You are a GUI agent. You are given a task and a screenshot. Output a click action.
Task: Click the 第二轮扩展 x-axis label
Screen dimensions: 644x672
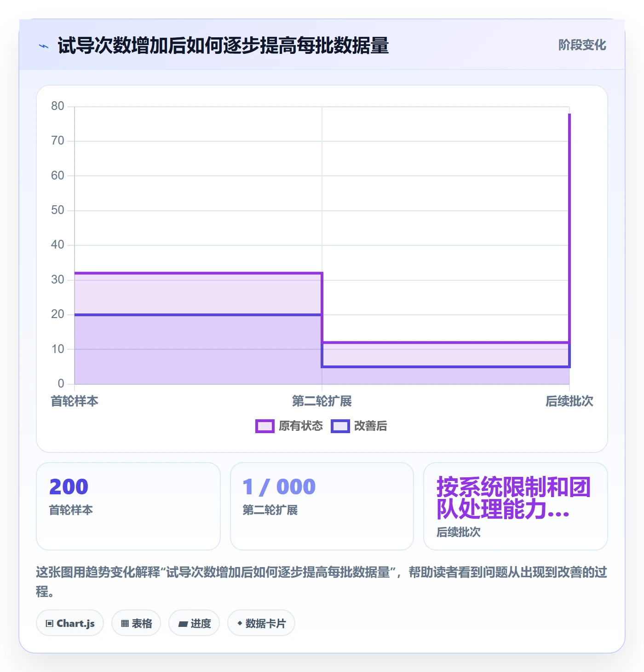pyautogui.click(x=322, y=401)
